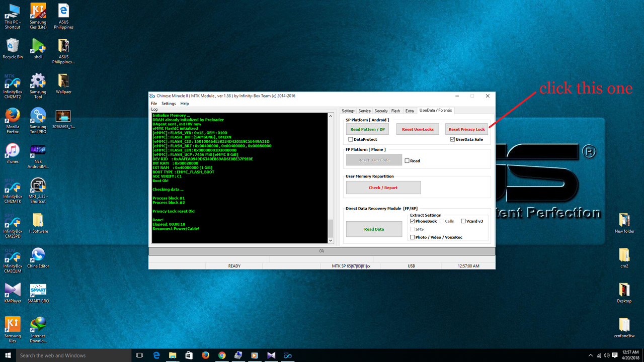Switch to the Service tab
The width and height of the screenshot is (644, 362).
[365, 111]
